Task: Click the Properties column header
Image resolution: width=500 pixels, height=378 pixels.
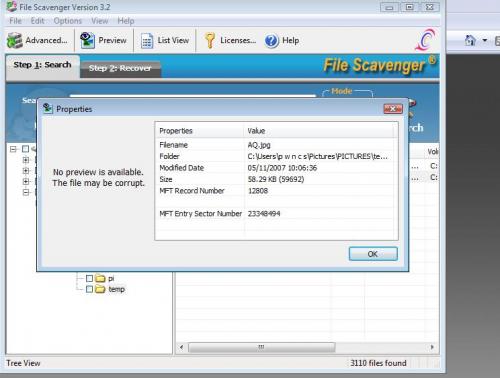Action: [x=200, y=131]
